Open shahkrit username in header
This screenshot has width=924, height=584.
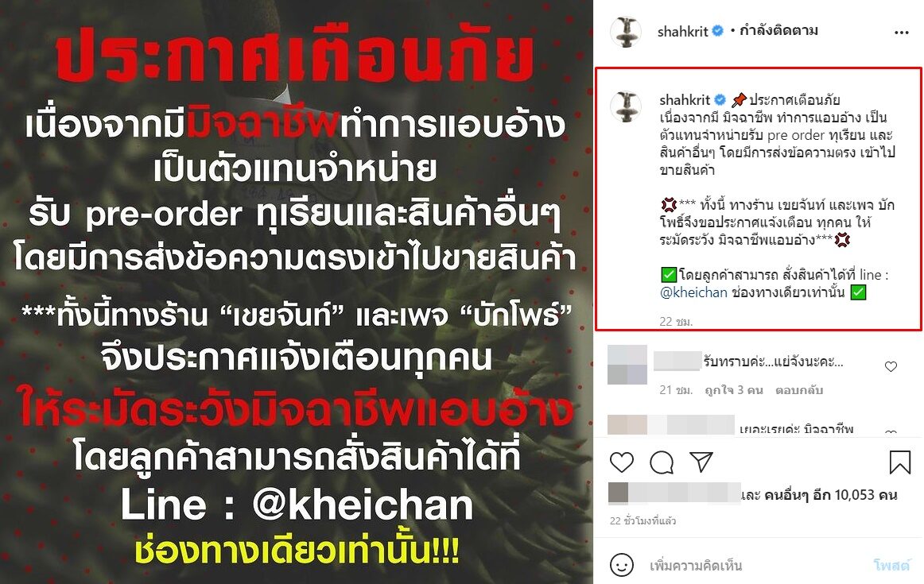point(682,31)
